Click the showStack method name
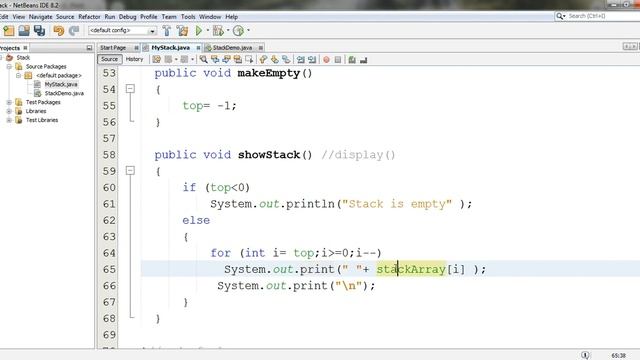The width and height of the screenshot is (640, 360). click(x=269, y=155)
